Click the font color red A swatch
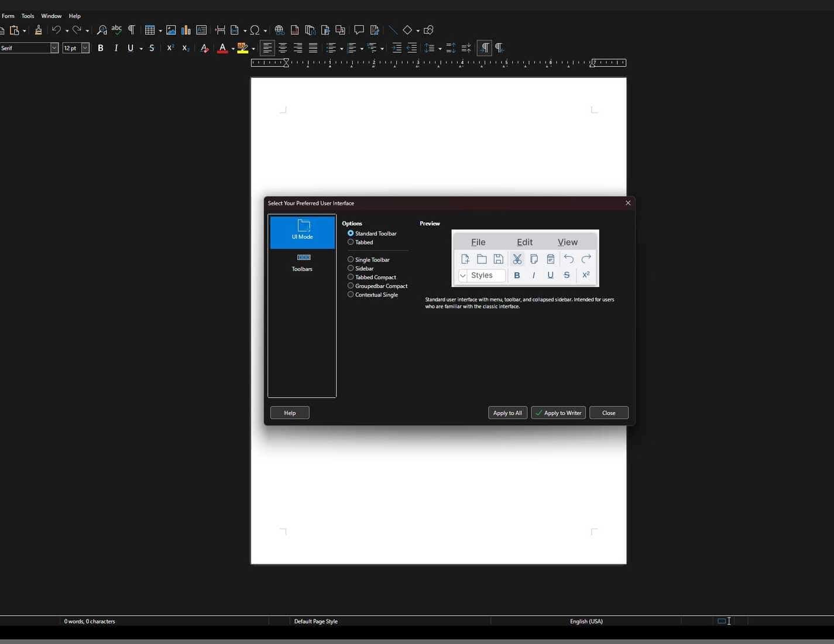This screenshot has width=834, height=644. click(x=222, y=48)
